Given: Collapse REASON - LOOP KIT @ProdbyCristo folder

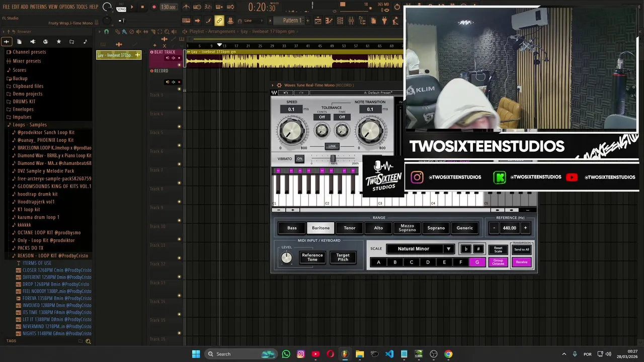Looking at the screenshot, I should pyautogui.click(x=52, y=255).
